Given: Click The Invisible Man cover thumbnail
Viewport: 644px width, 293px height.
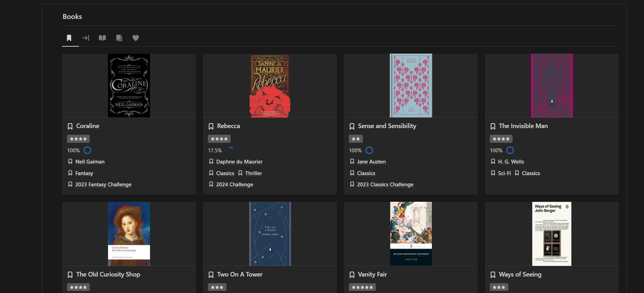Looking at the screenshot, I should (552, 85).
